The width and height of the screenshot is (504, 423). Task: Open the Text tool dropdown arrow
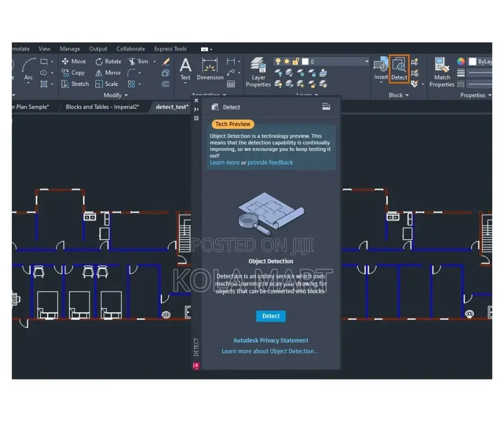186,83
